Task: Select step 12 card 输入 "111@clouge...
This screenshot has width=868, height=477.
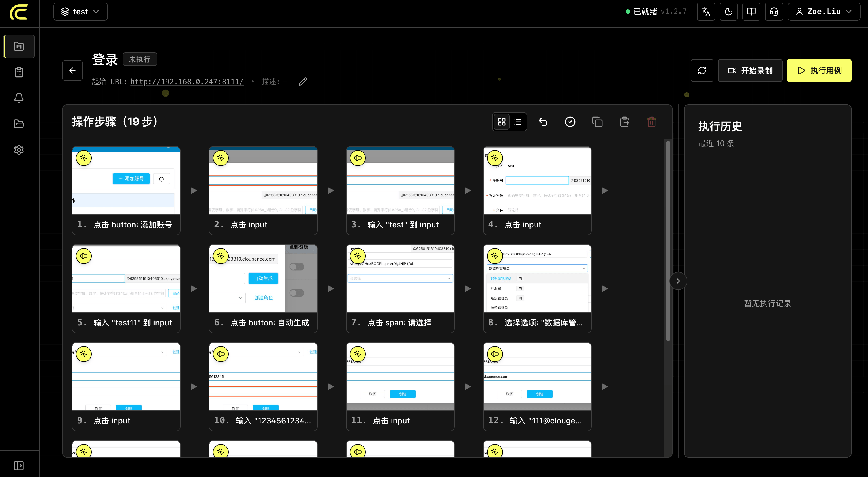Action: [x=537, y=387]
